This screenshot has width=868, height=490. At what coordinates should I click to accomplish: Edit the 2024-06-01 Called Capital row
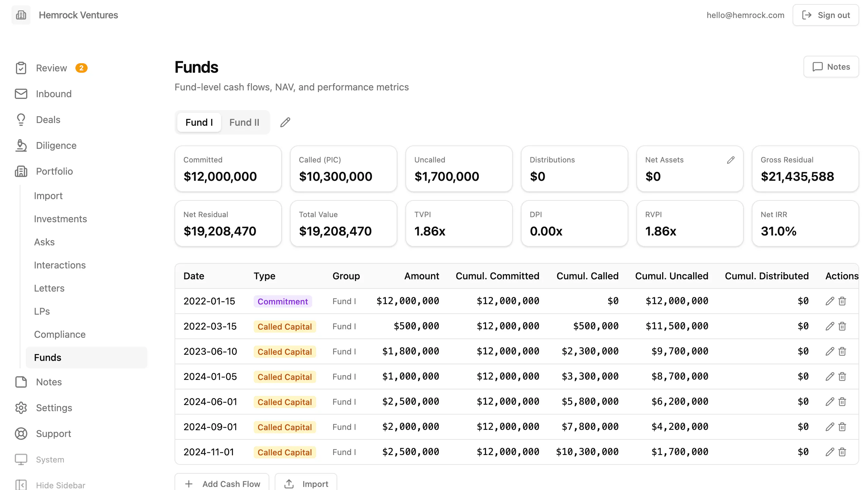click(x=830, y=402)
